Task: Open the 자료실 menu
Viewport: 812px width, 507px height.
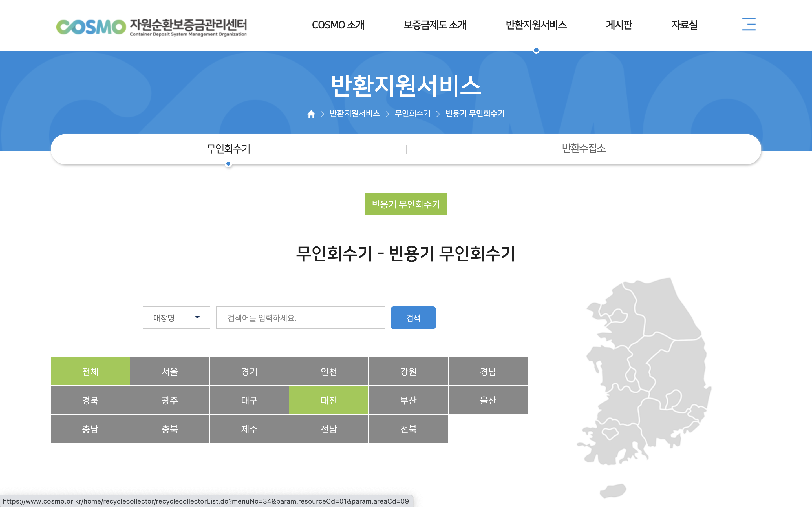Action: click(x=684, y=25)
